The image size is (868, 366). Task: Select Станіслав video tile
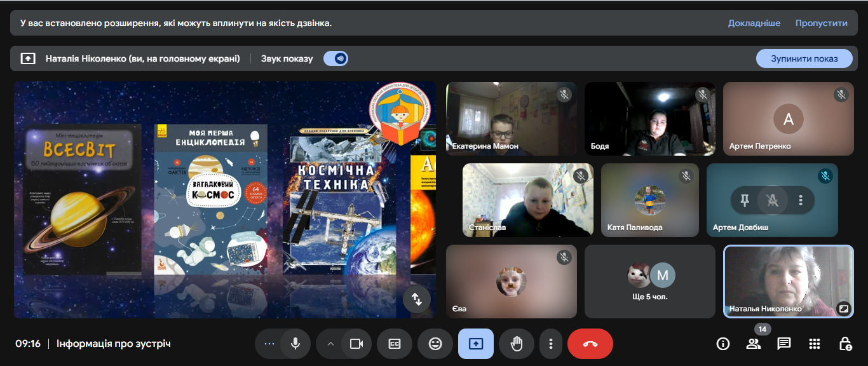point(528,200)
